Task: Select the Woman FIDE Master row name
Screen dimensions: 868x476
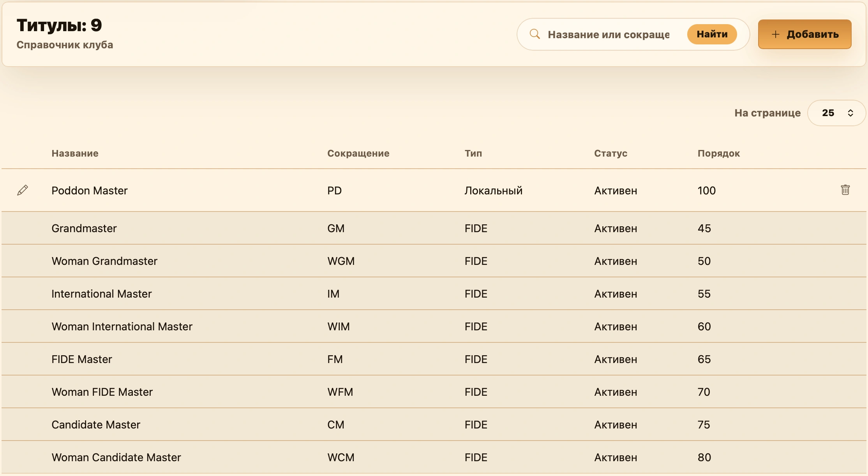Action: (102, 392)
